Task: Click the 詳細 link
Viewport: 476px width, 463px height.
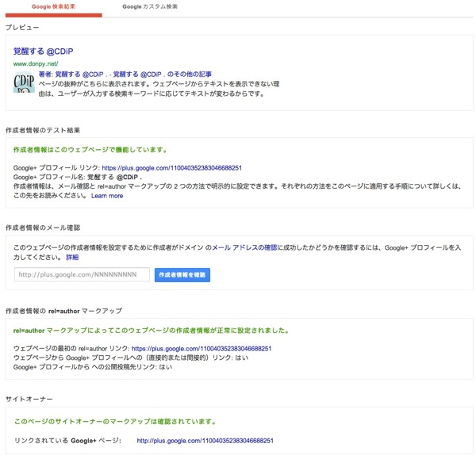Action: click(x=72, y=258)
